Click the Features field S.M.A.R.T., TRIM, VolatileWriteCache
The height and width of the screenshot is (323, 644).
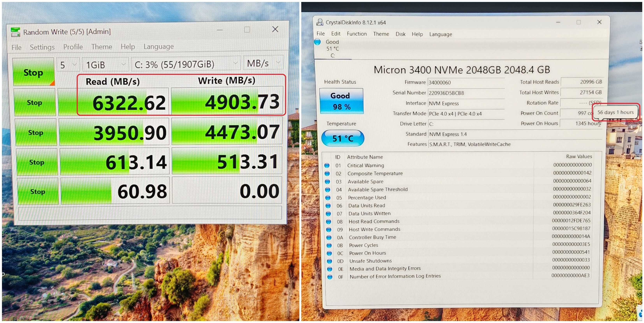pos(515,144)
